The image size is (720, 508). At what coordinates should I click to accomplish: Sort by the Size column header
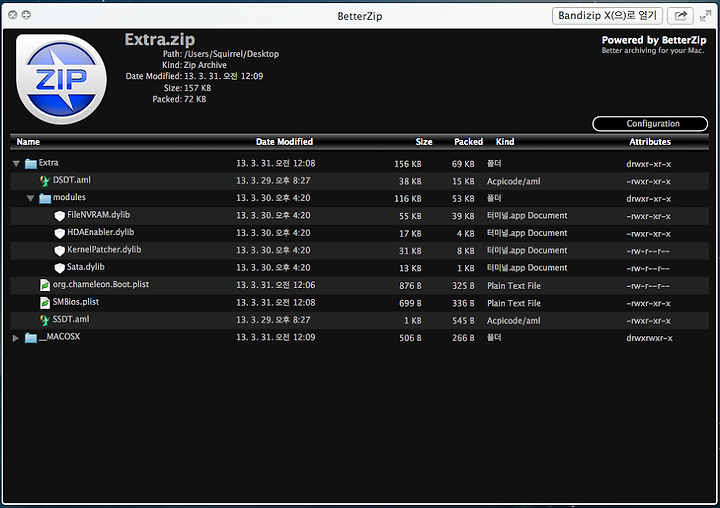[x=424, y=142]
